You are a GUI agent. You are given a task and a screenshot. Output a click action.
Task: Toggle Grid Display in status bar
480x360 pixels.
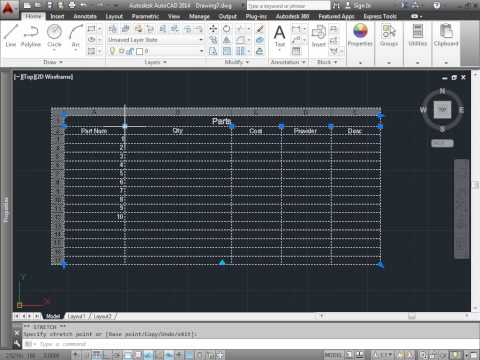(x=96, y=355)
